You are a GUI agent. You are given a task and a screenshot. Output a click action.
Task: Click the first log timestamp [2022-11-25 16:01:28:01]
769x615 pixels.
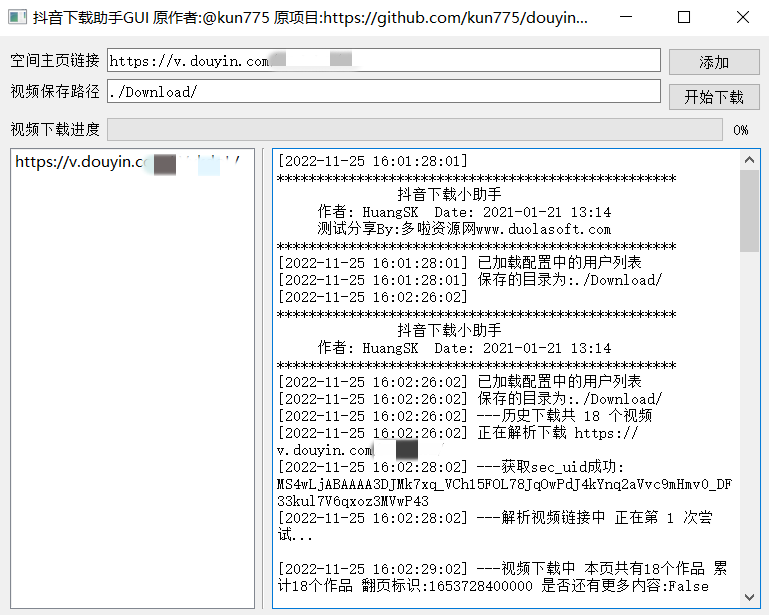pos(373,161)
